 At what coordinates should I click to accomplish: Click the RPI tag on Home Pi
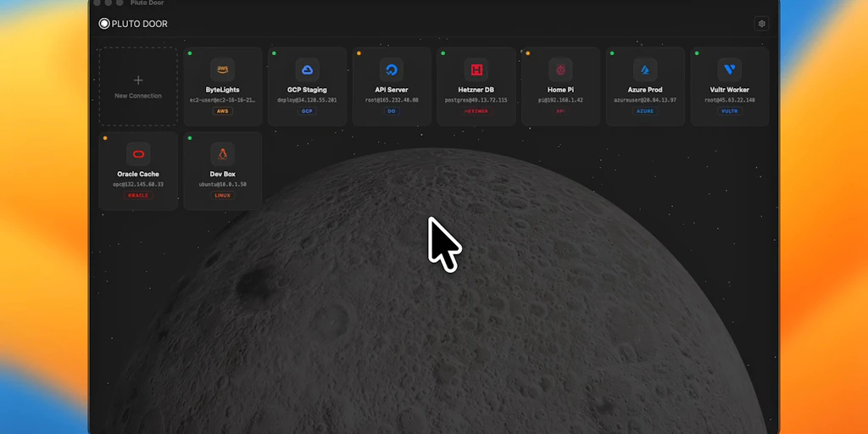pyautogui.click(x=560, y=111)
